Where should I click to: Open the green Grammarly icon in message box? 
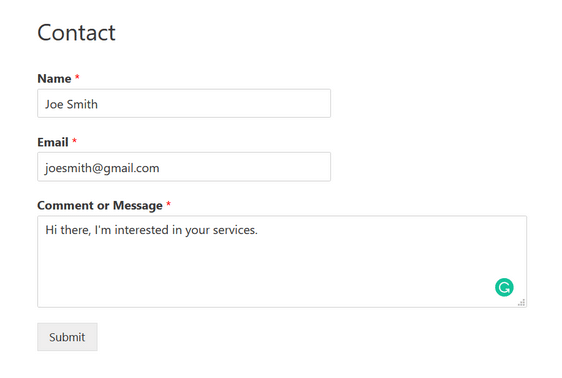[504, 287]
